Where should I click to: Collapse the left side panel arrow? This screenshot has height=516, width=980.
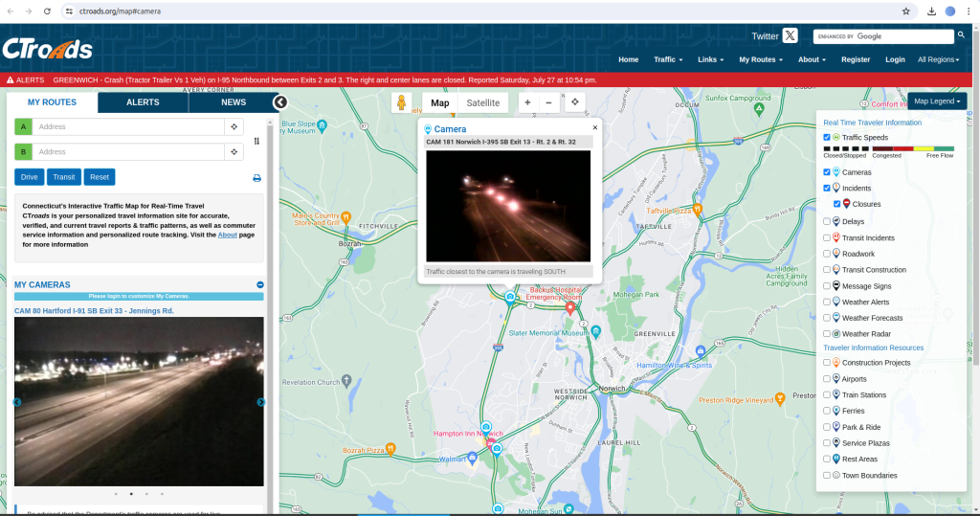coord(279,101)
